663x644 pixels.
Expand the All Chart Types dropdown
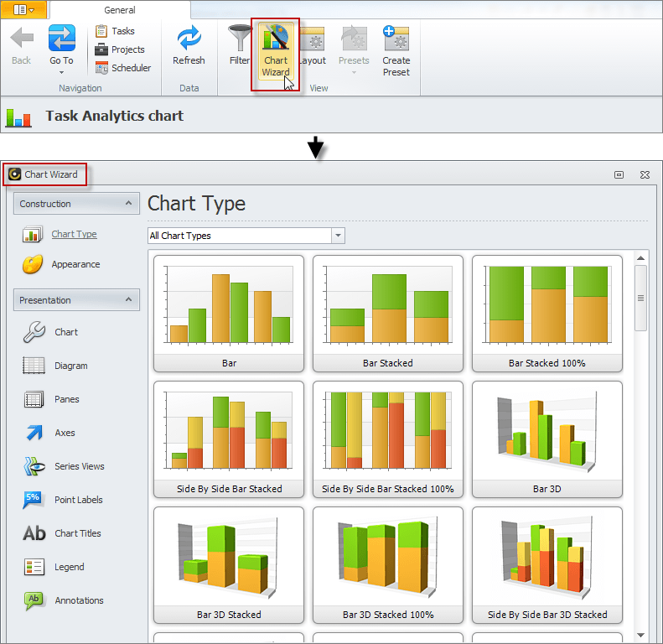(338, 236)
